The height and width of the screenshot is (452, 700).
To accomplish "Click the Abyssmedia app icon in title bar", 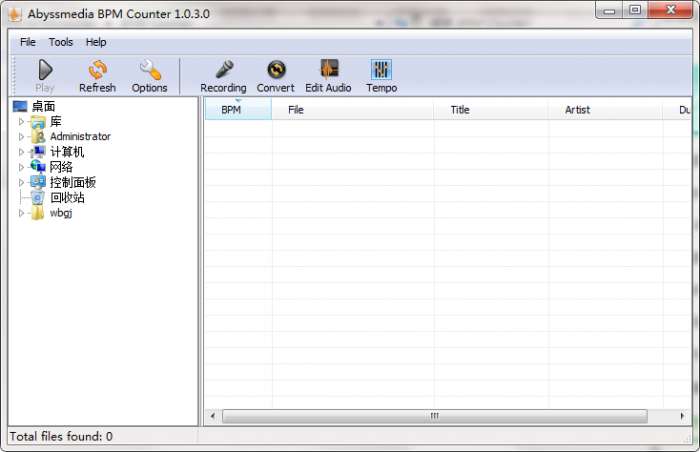I will point(15,14).
